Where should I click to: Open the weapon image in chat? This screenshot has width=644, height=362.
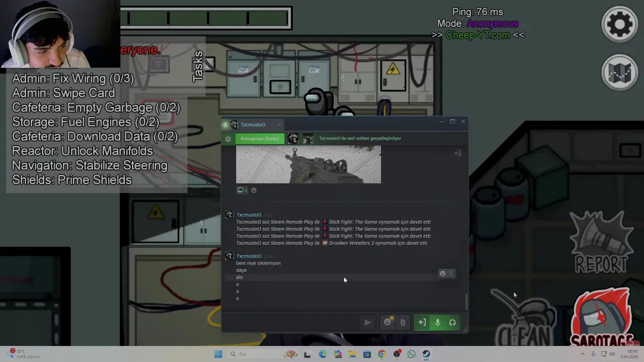pos(308,164)
